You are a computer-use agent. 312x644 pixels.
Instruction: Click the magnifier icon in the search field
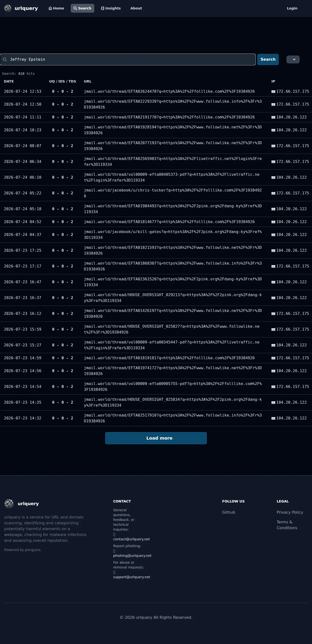tap(5, 59)
